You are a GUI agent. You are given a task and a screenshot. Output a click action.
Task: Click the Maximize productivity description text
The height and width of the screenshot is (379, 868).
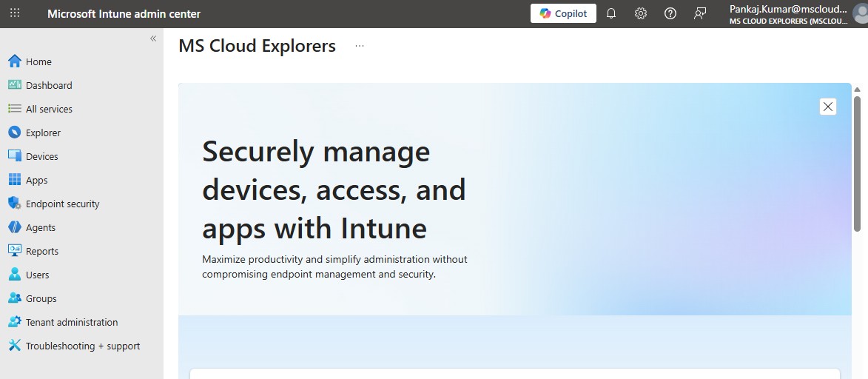click(x=334, y=266)
